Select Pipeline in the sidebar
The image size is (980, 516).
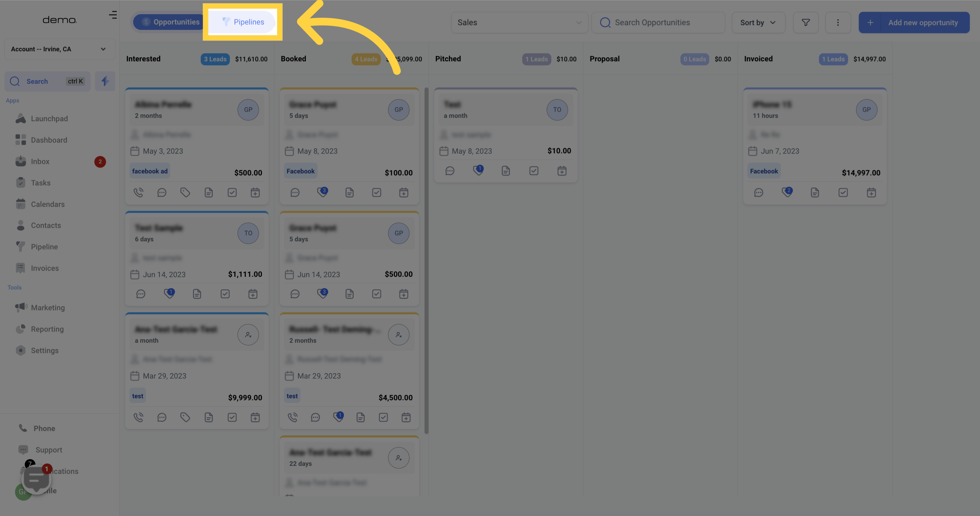click(44, 247)
